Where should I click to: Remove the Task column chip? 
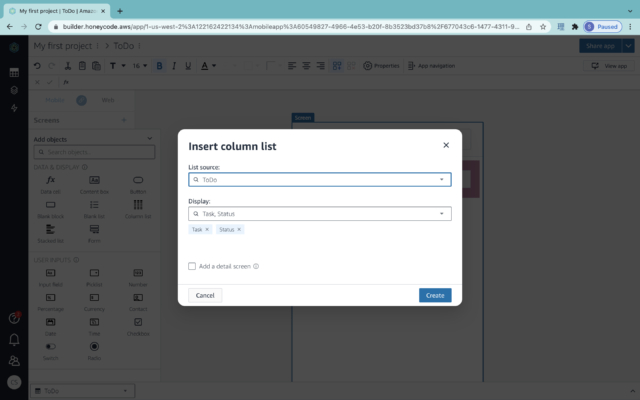click(x=207, y=229)
